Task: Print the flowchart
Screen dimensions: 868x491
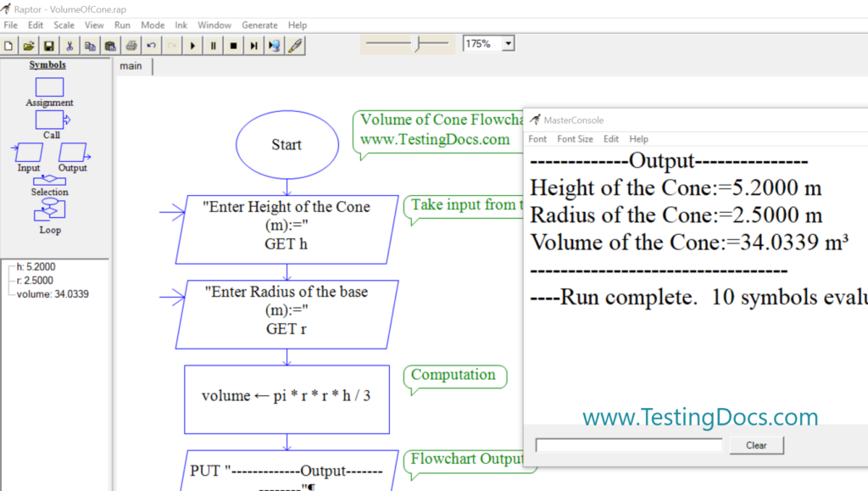Action: tap(131, 45)
